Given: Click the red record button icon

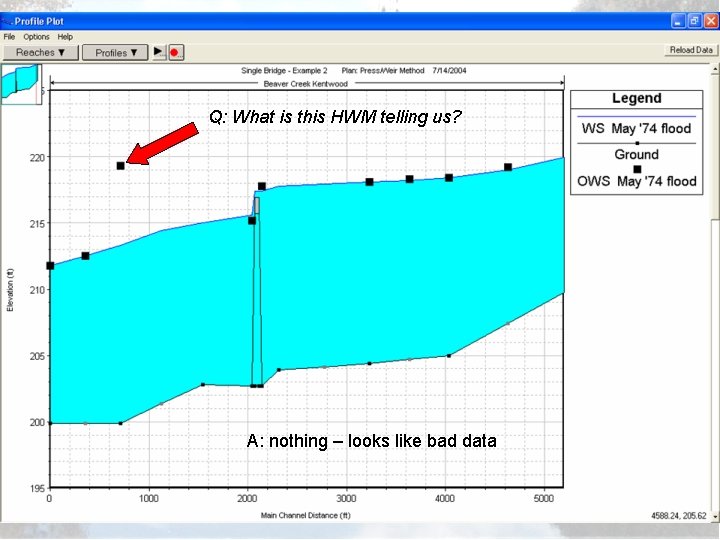Looking at the screenshot, I should [176, 52].
